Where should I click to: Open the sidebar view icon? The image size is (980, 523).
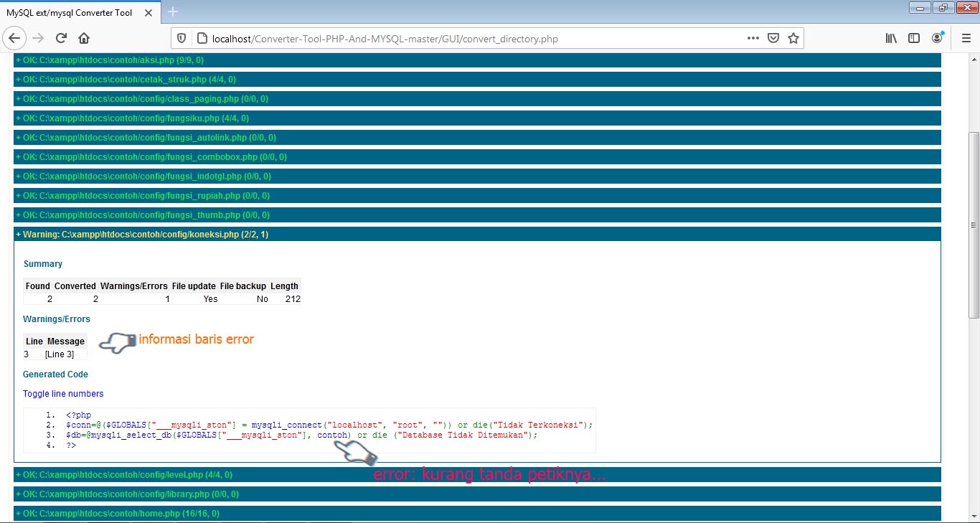913,38
